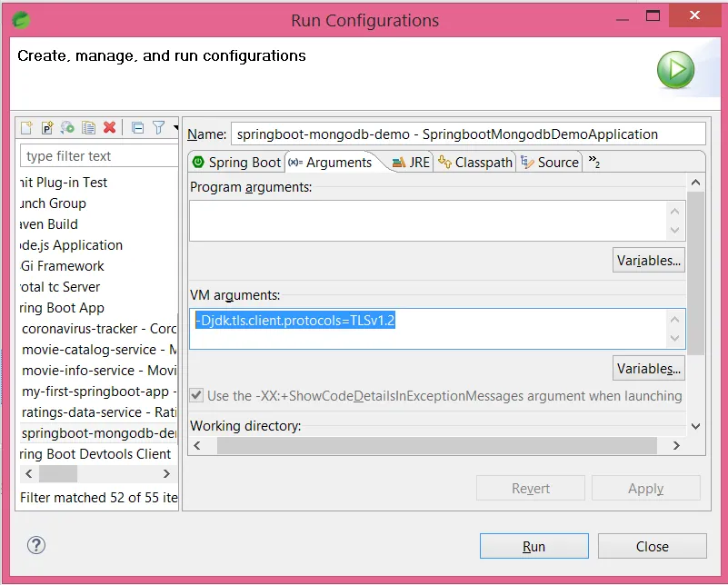The image size is (728, 585).
Task: Export launch configuration icon
Action: pyautogui.click(x=67, y=127)
